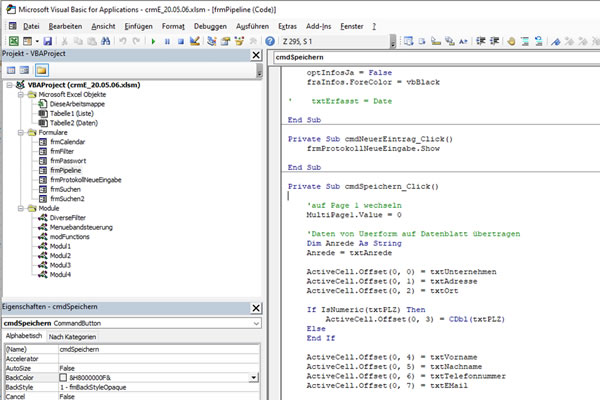Select frmPipeline in the project tree

tap(65, 170)
